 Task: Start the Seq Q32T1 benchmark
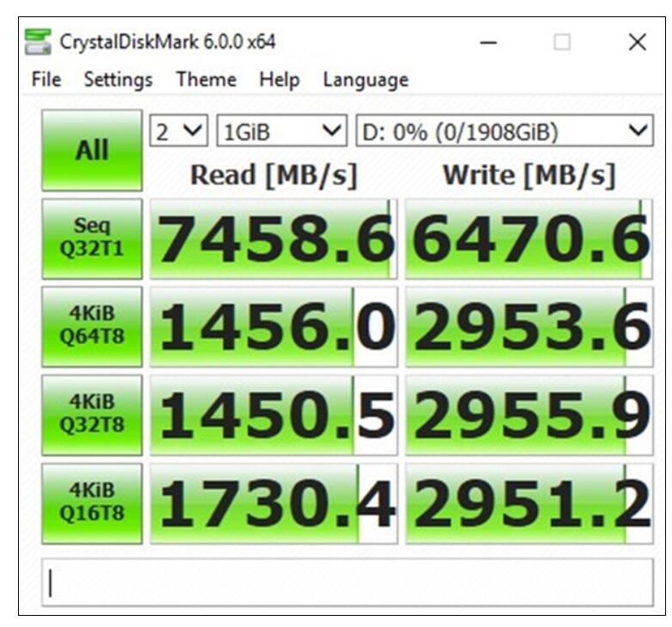point(92,238)
